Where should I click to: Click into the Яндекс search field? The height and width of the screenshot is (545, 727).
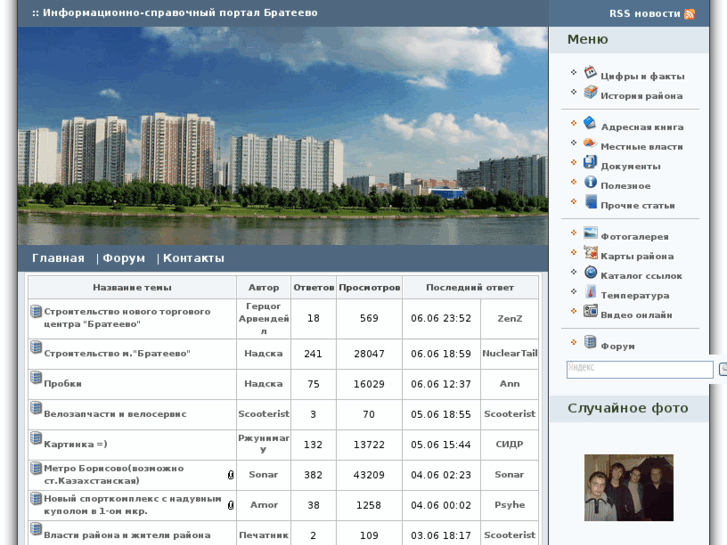click(x=640, y=370)
